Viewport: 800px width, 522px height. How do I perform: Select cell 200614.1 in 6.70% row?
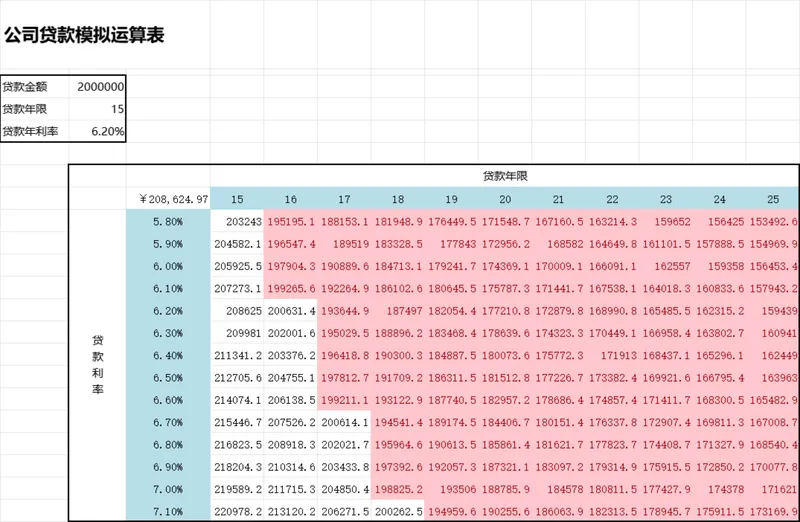pos(344,422)
